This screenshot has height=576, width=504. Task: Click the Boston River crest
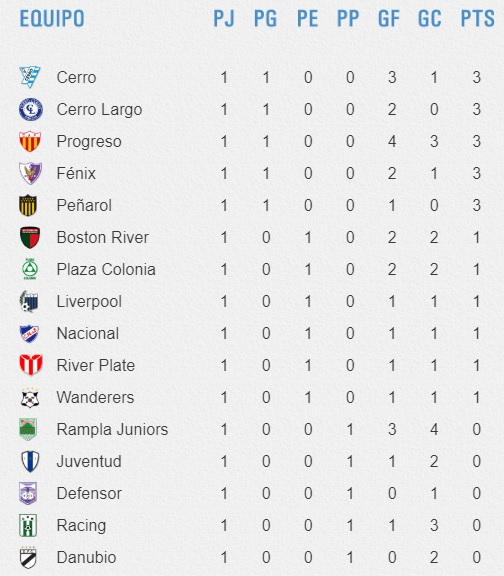(30, 237)
